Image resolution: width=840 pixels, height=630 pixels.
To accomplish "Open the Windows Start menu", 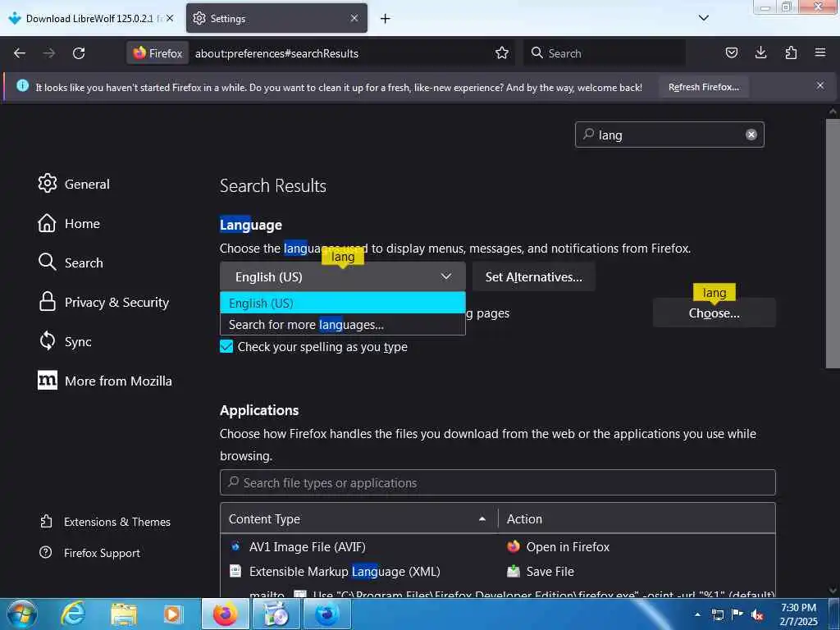I will pyautogui.click(x=22, y=614).
